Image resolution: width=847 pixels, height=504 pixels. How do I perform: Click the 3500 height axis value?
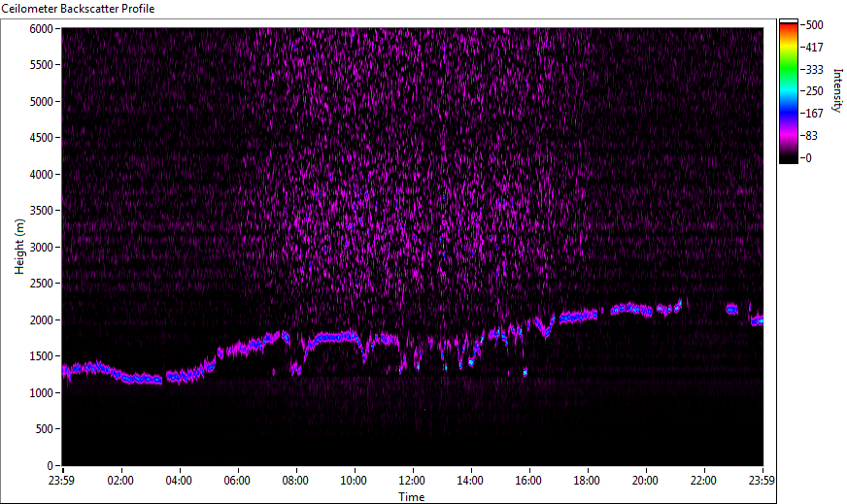pyautogui.click(x=41, y=211)
